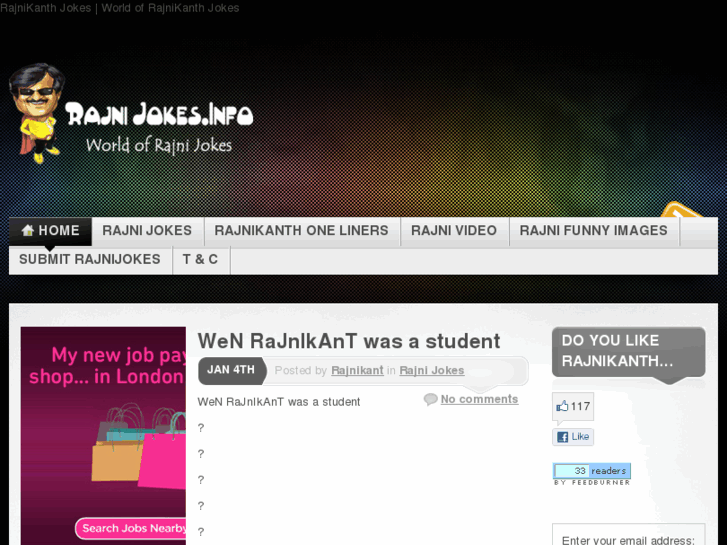Screen dimensions: 727x545
Task: Click the Rajni Jokes category link
Action: 432,370
